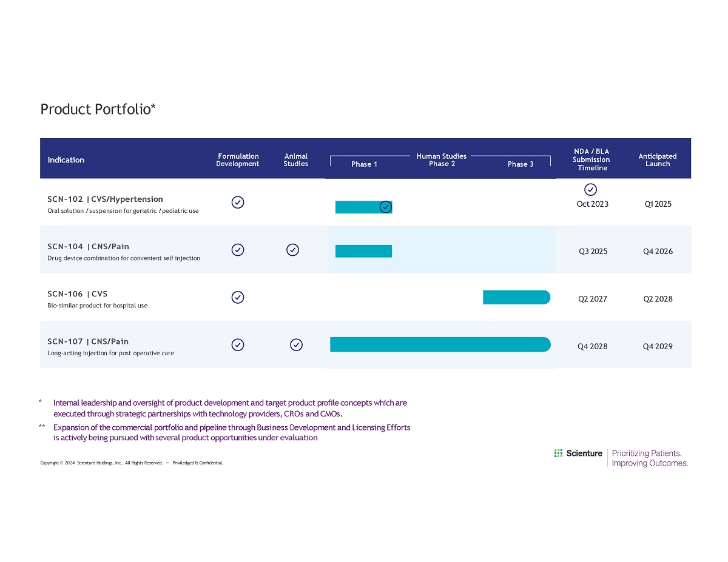728x562 pixels.
Task: Click SCN-107 Formulation Development checkmark
Action: click(238, 345)
